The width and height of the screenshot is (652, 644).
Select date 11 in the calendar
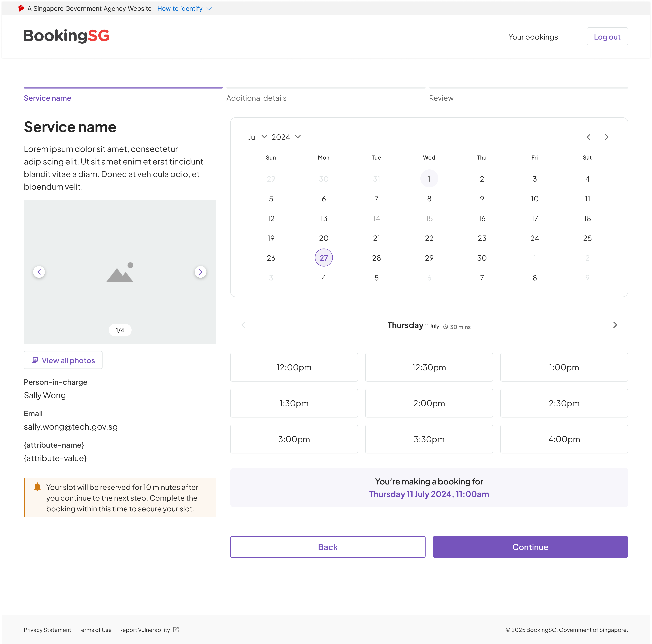587,199
